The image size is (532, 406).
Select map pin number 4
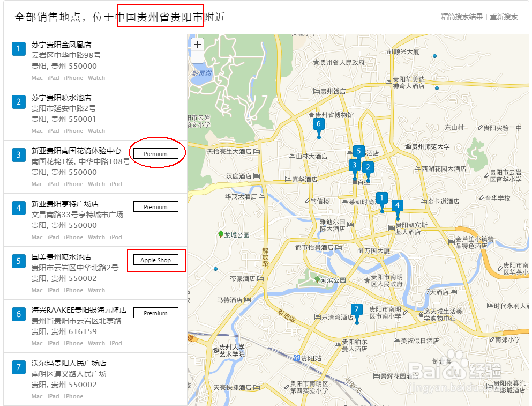point(398,209)
